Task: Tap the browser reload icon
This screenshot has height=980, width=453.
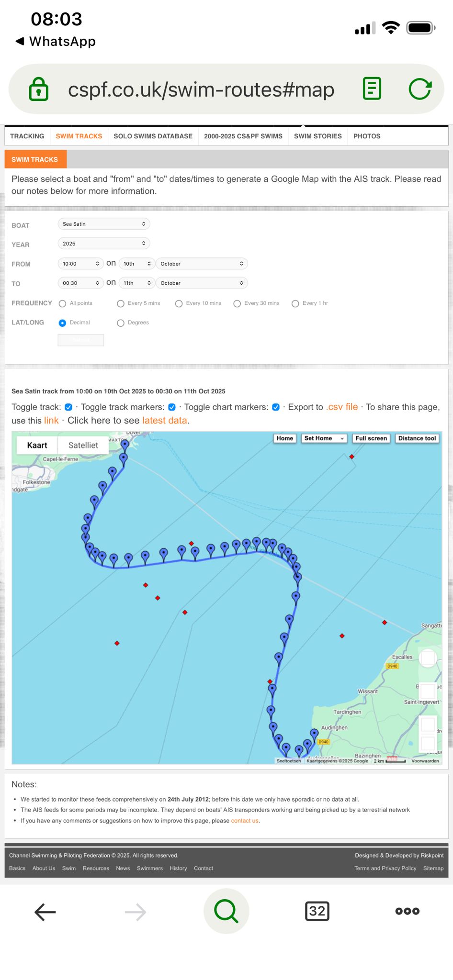Action: (x=420, y=89)
